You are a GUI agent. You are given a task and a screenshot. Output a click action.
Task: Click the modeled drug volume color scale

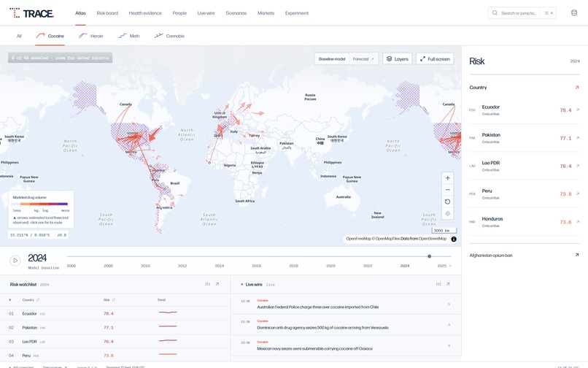(x=39, y=204)
